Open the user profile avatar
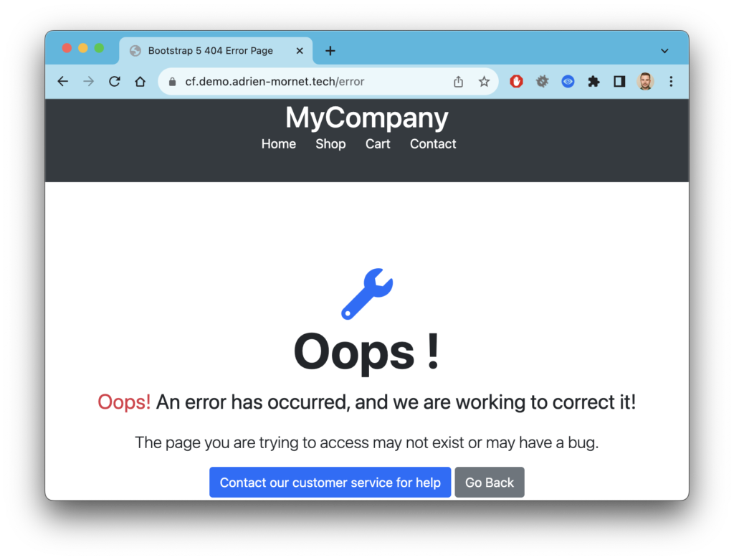 point(645,82)
